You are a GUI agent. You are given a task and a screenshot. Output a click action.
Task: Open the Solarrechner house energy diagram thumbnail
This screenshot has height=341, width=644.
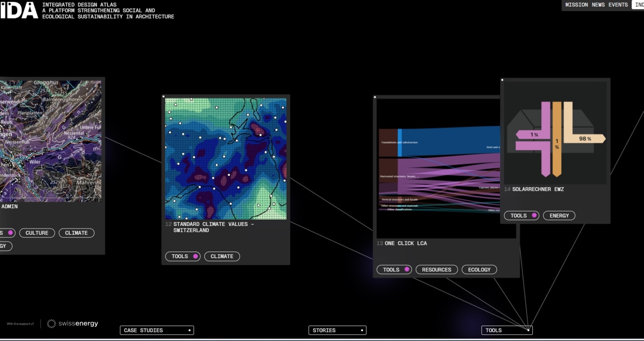(x=556, y=133)
